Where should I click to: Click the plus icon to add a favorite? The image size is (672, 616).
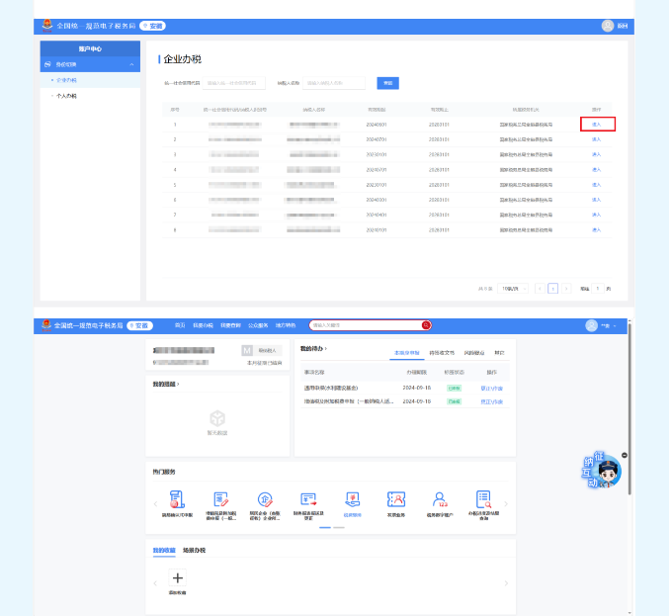(x=178, y=577)
